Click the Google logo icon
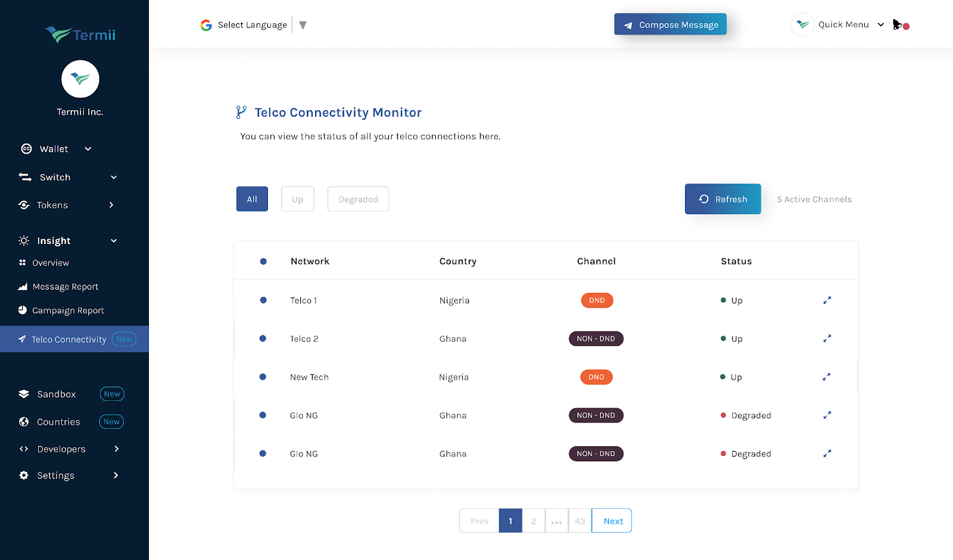Image resolution: width=953 pixels, height=560 pixels. coord(206,25)
